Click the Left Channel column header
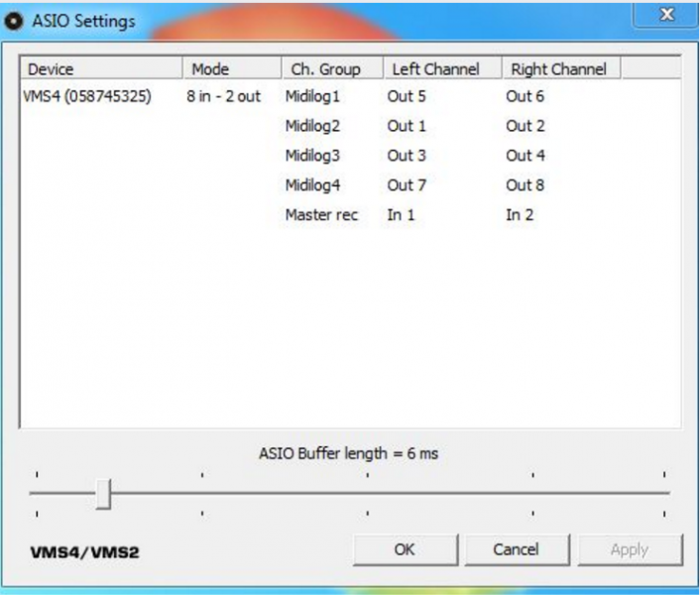The image size is (700, 595). [442, 68]
